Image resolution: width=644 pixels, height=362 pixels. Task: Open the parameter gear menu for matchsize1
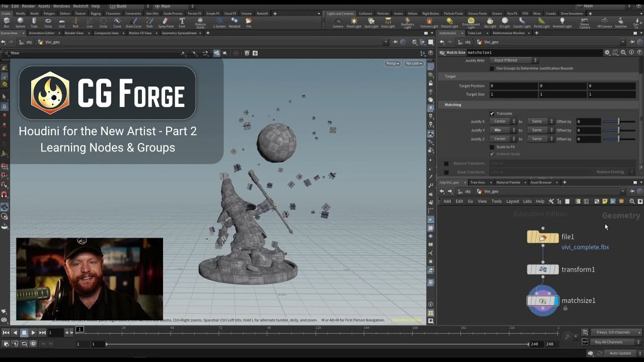(x=607, y=52)
